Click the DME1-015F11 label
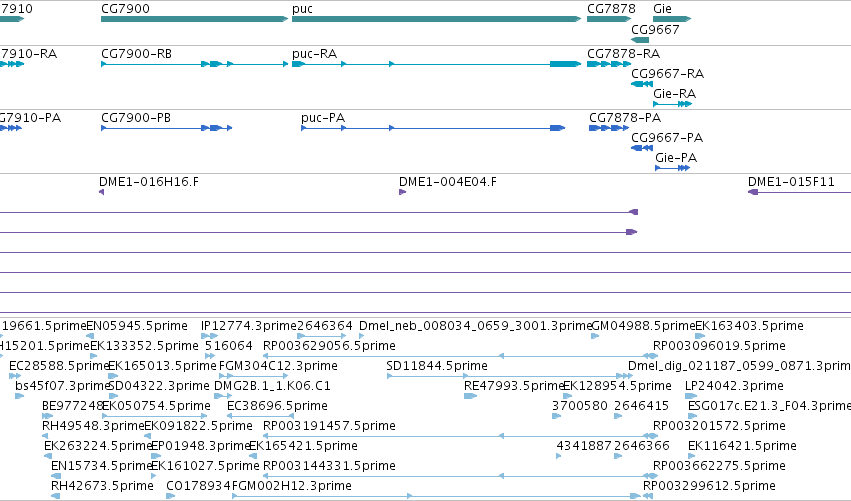 (x=791, y=182)
